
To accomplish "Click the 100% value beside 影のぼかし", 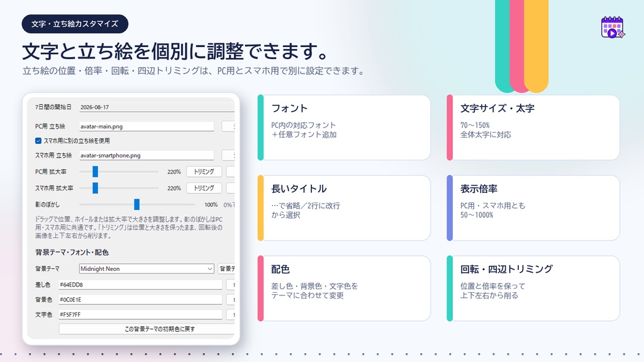I will click(211, 205).
